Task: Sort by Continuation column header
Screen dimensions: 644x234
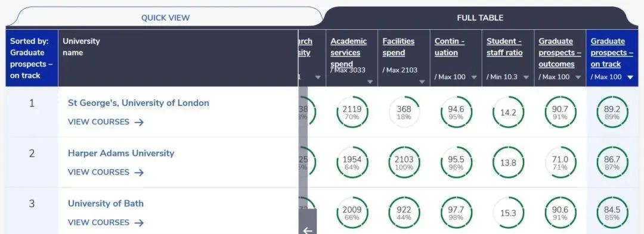Action: (x=450, y=46)
